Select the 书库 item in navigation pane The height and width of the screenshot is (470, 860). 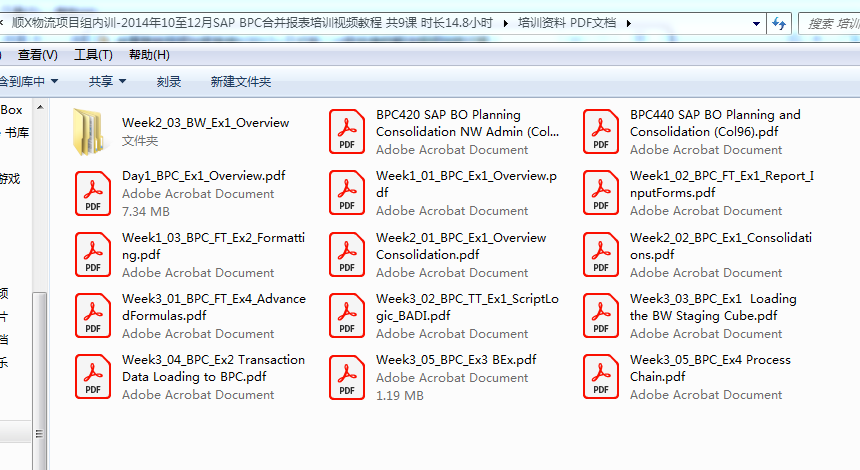coord(17,133)
